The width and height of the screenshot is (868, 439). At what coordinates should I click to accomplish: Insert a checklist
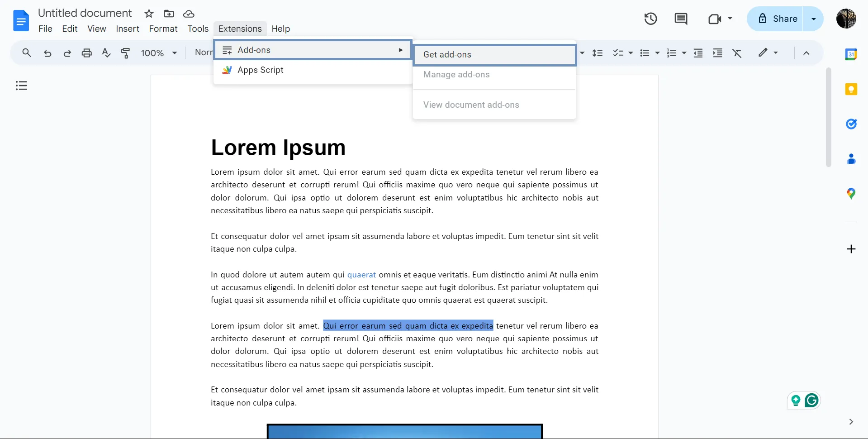click(x=618, y=53)
